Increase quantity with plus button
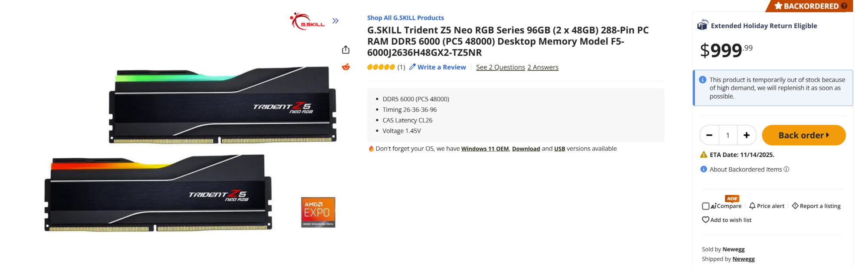This screenshot has height=266, width=868. click(746, 135)
